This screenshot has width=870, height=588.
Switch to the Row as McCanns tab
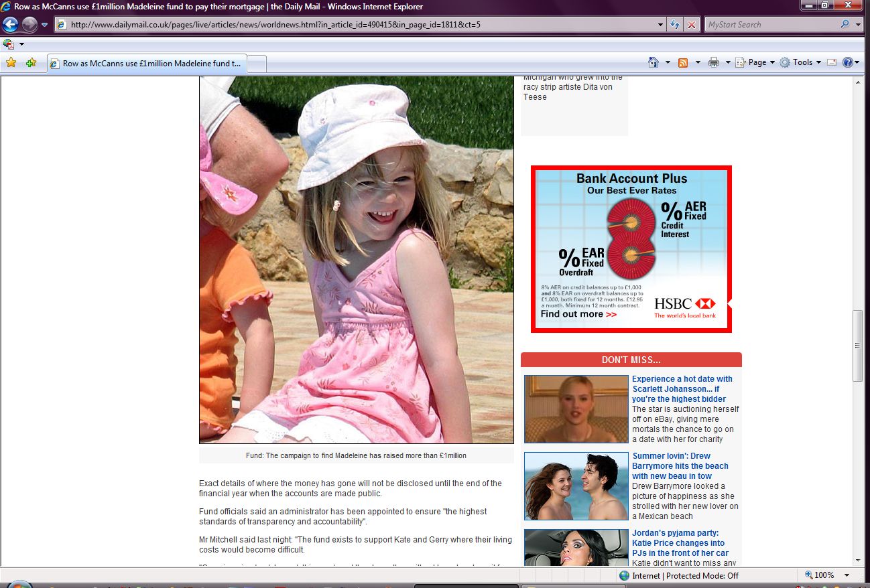tap(147, 64)
